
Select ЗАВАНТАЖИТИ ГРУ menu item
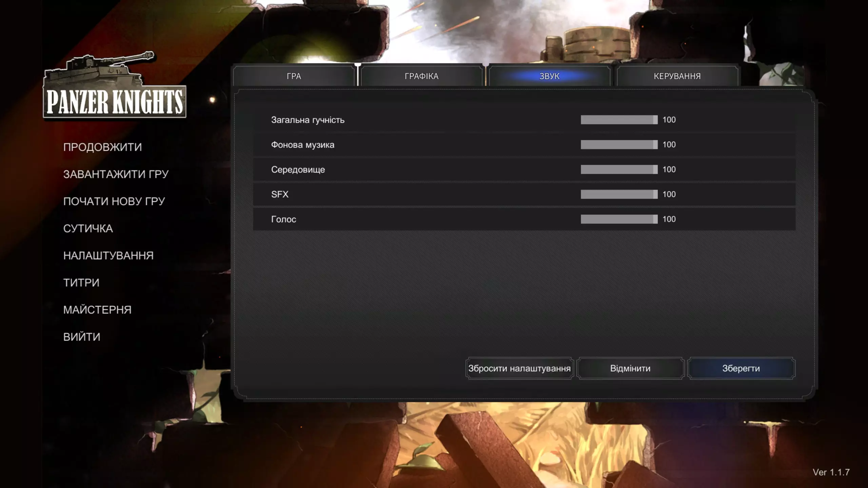tap(116, 174)
